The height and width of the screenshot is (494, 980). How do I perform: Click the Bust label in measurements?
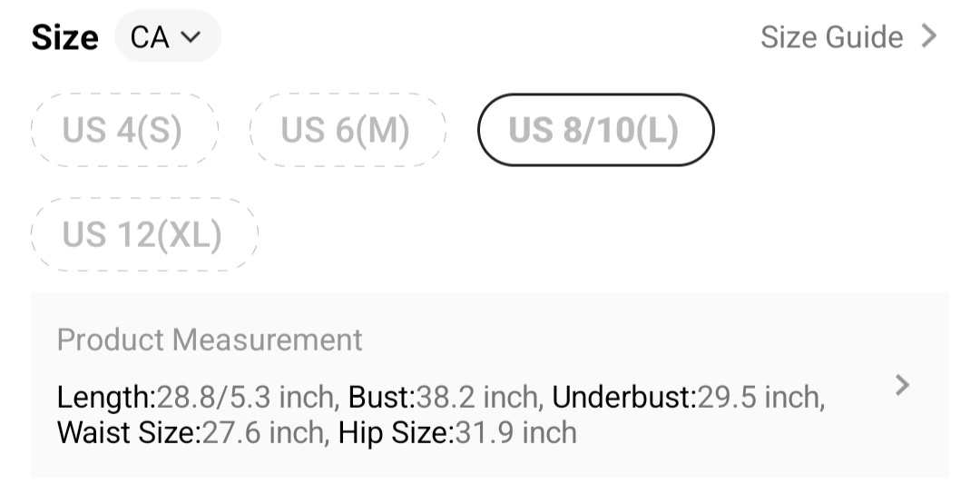pyautogui.click(x=380, y=397)
